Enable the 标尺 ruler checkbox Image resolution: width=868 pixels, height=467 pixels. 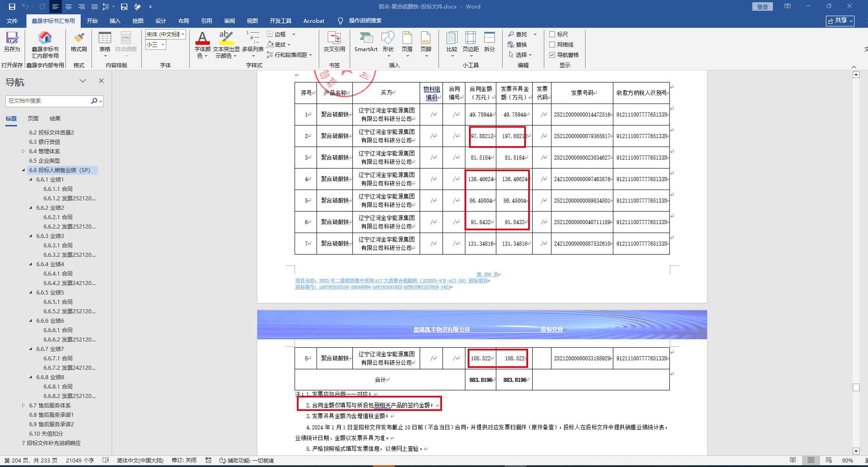tap(552, 35)
